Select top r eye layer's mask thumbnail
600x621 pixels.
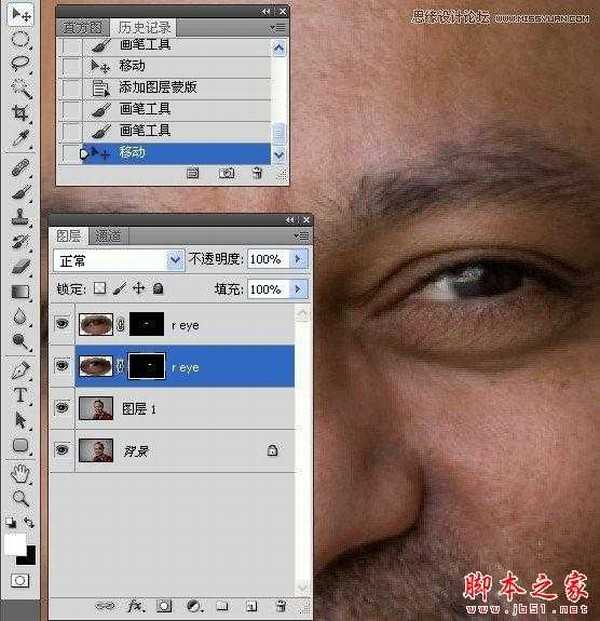tap(147, 324)
